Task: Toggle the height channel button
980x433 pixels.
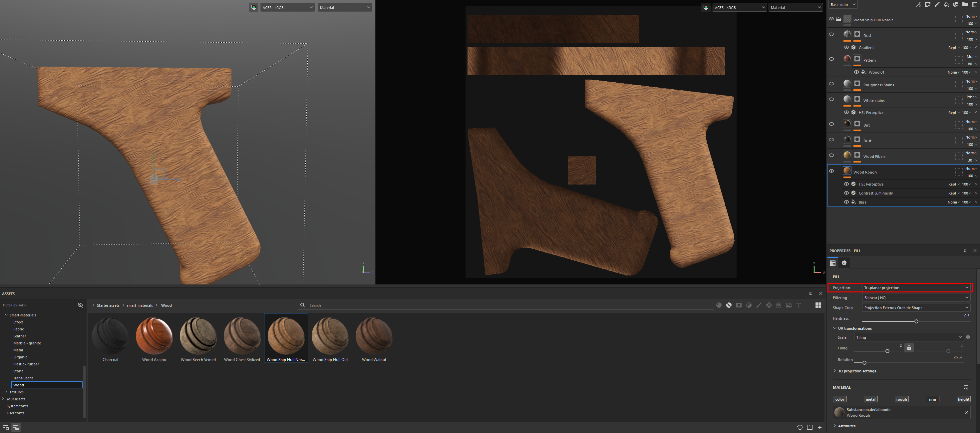Action: [x=963, y=399]
